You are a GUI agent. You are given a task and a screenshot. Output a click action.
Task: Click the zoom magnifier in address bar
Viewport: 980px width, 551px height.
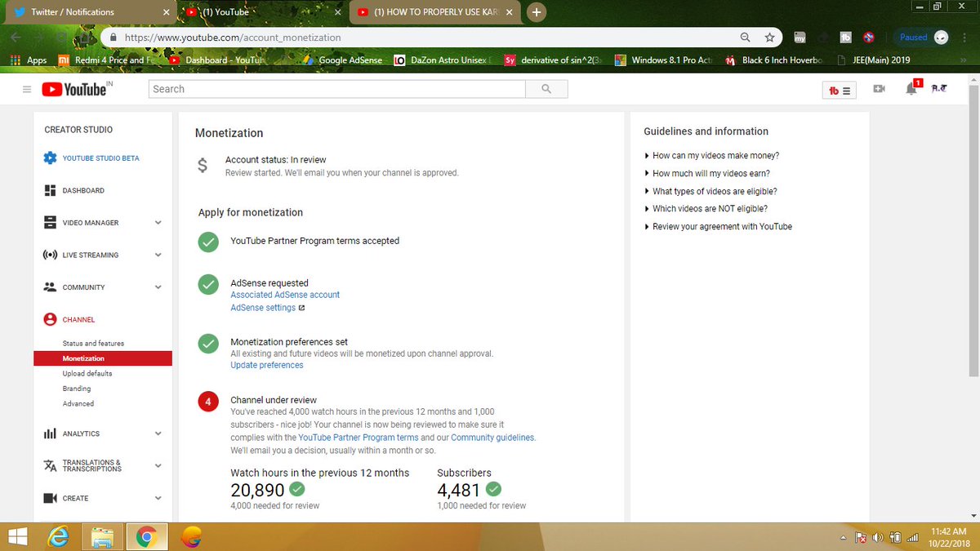(745, 38)
